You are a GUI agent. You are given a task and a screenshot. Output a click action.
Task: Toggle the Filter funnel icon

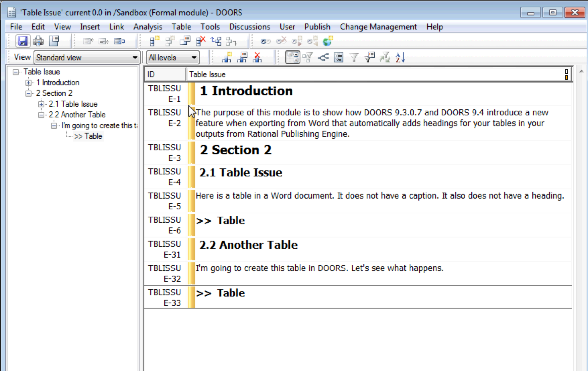[x=354, y=57]
